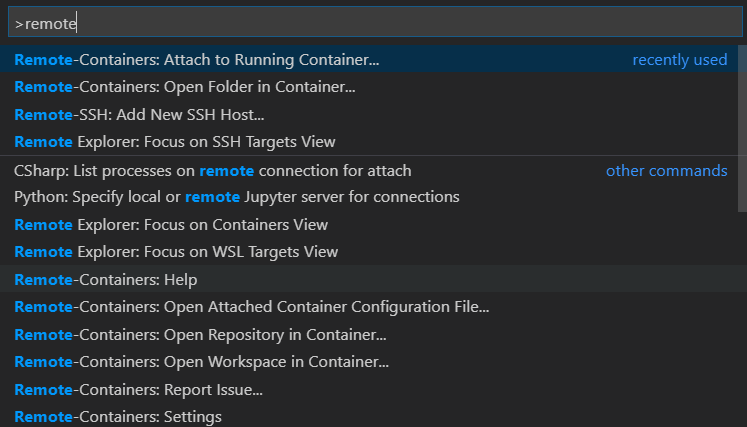Open Remote-Containers: Settings command
This screenshot has width=747, height=427.
118,416
